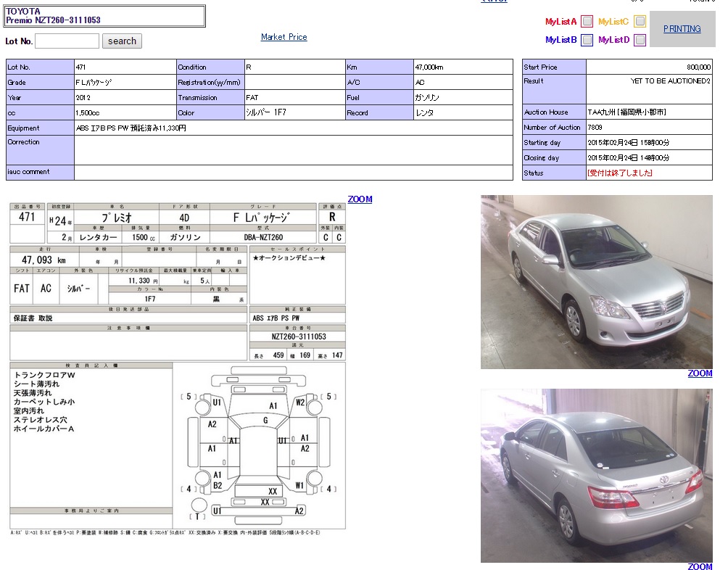Click the red Status text in auction table

(x=619, y=173)
